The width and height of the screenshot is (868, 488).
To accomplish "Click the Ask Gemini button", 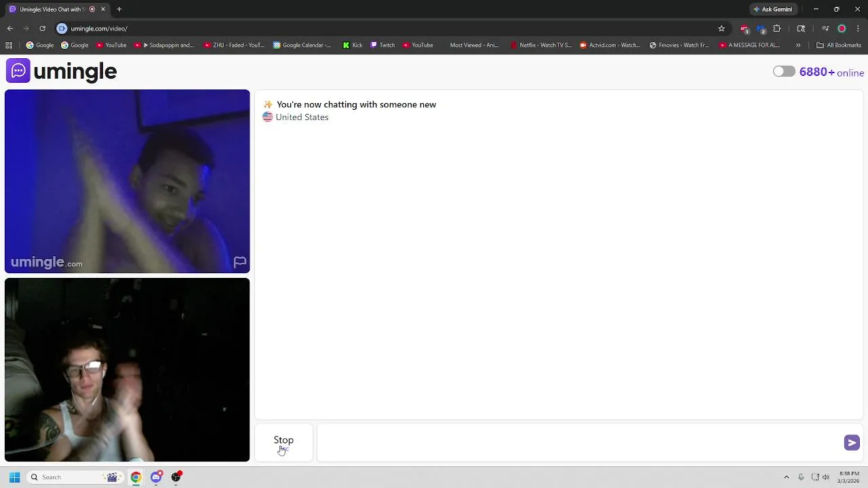I will point(772,9).
